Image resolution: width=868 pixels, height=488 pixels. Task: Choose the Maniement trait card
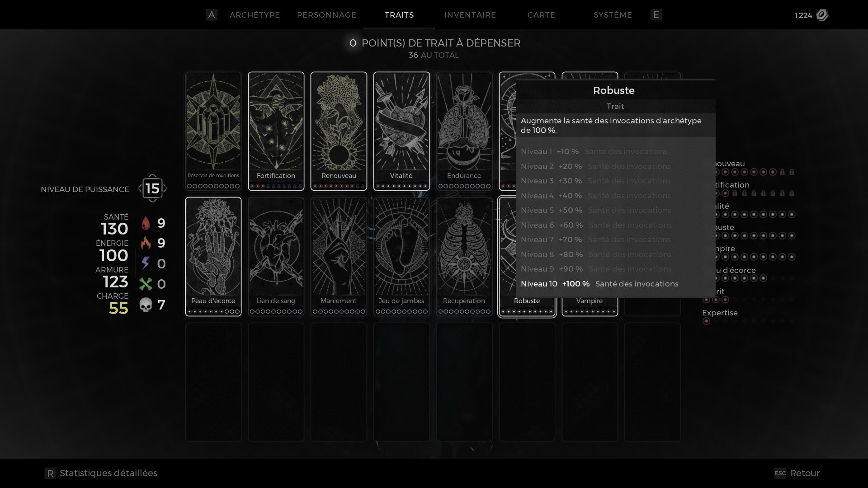(x=339, y=257)
